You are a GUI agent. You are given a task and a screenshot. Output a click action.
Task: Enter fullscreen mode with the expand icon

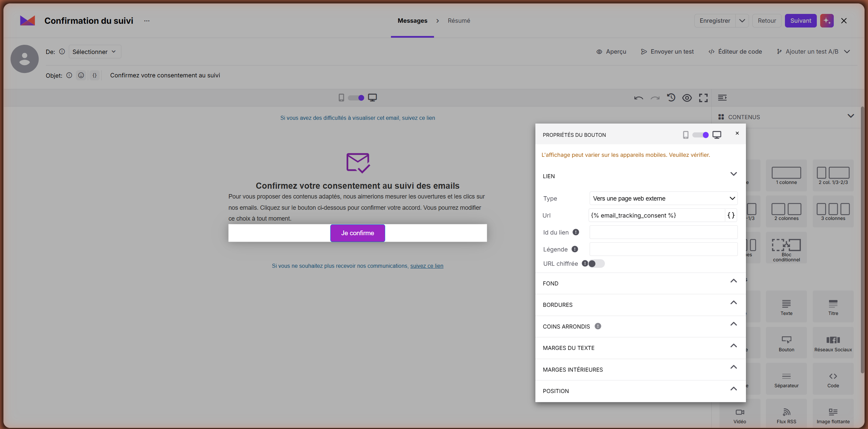coord(703,98)
